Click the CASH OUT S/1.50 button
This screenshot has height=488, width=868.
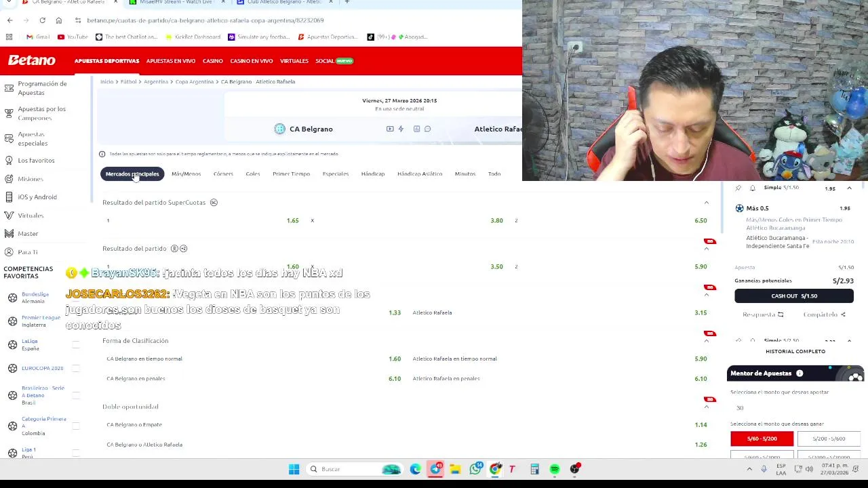click(794, 296)
